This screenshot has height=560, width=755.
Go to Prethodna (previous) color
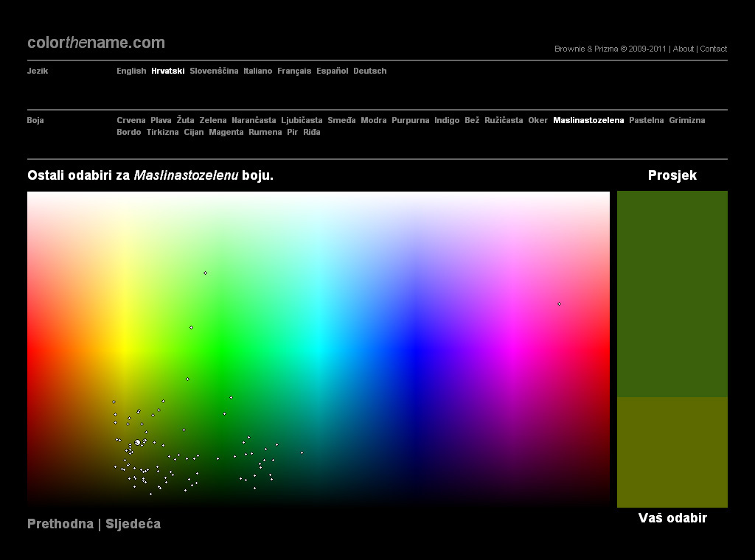coord(60,524)
